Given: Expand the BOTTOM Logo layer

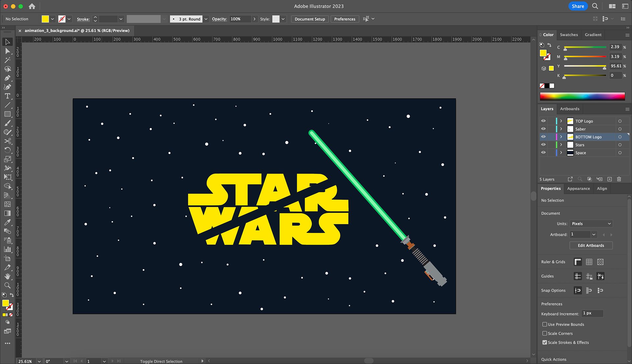Looking at the screenshot, I should click(561, 137).
